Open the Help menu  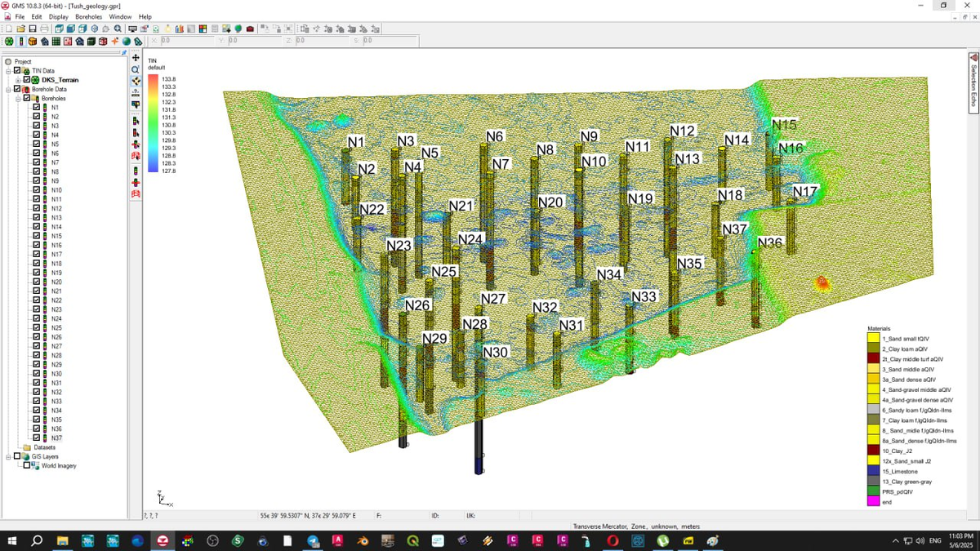pos(145,16)
